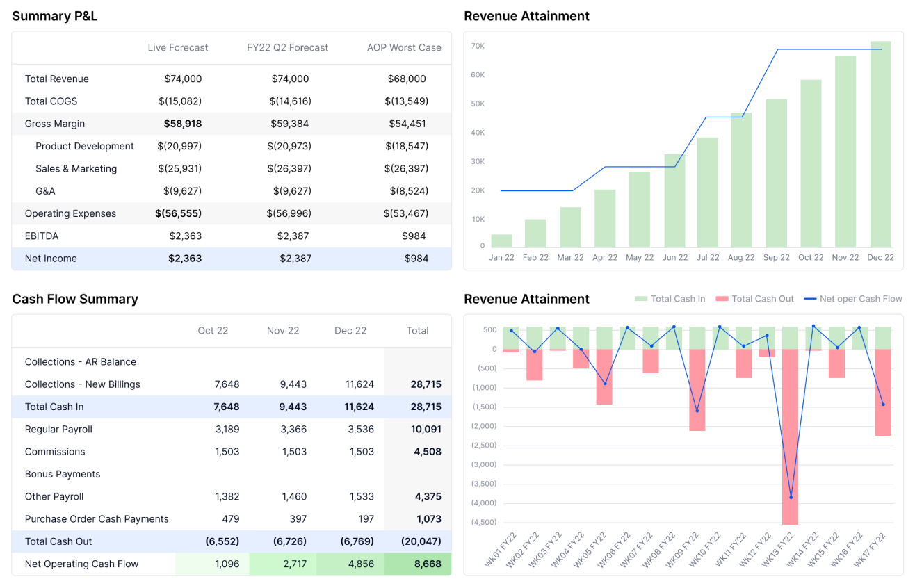Click the Sales & Marketing row label
This screenshot has height=588, width=915.
point(76,169)
